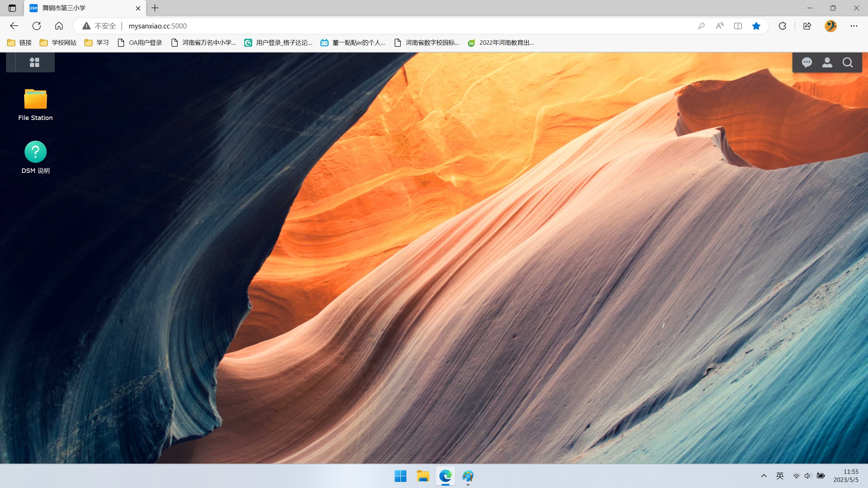Open 河南省数字校园标 bookmark
This screenshot has width=868, height=488.
coord(427,43)
